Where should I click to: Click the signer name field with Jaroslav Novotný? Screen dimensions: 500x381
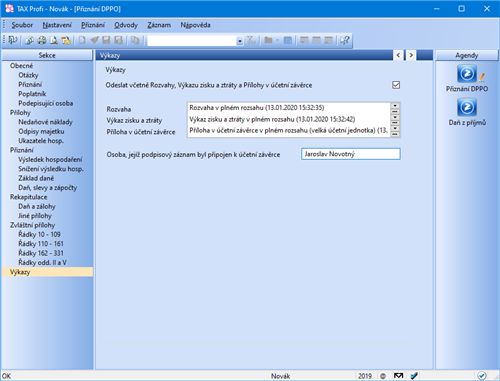[x=351, y=154]
